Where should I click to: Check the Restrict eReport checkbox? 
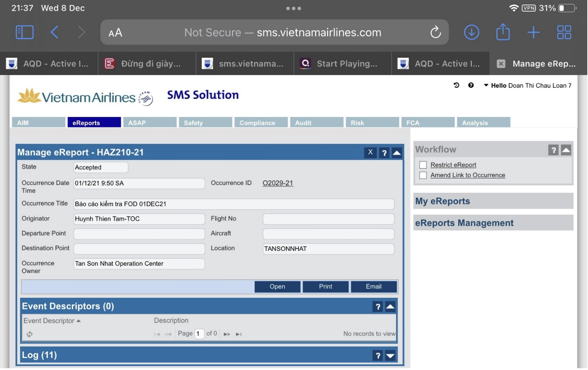(423, 165)
